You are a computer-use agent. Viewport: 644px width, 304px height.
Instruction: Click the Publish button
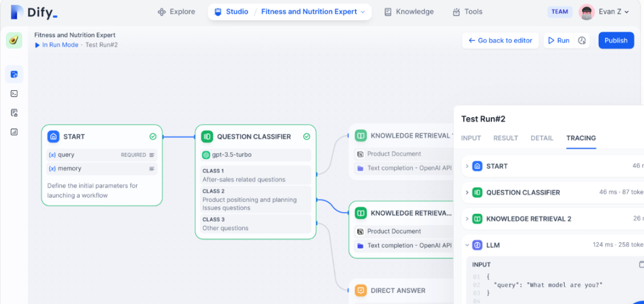tap(616, 41)
